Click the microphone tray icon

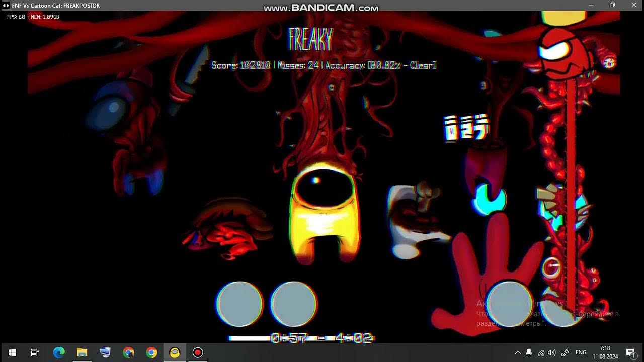(x=529, y=352)
